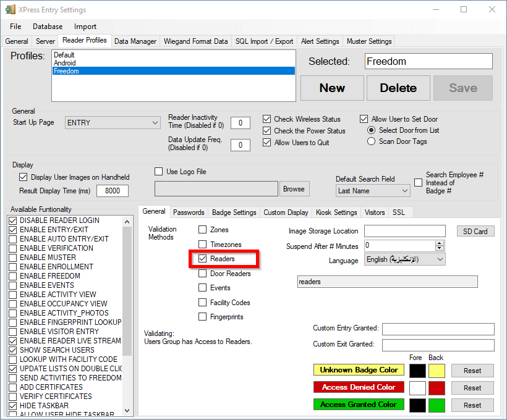
Task: Switch to the Wiegand Format Data tab
Action: 195,41
